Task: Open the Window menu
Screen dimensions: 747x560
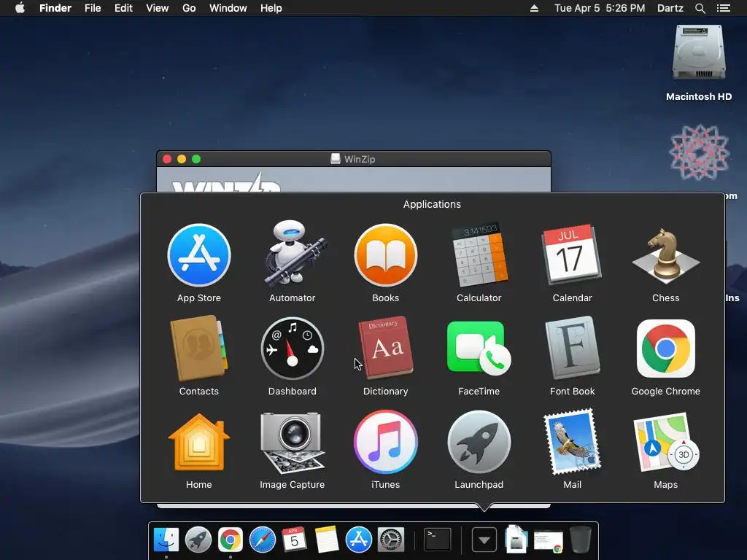Action: [228, 8]
